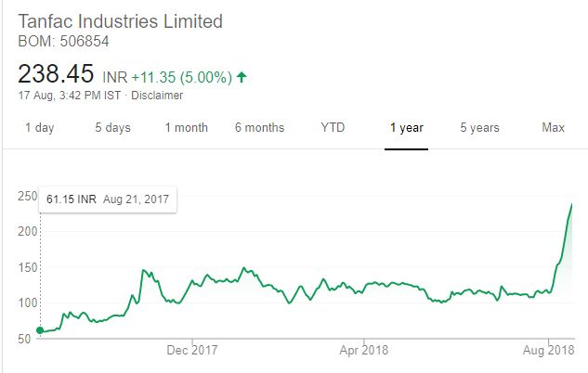Click the Apr 2018 axis label

pos(364,350)
